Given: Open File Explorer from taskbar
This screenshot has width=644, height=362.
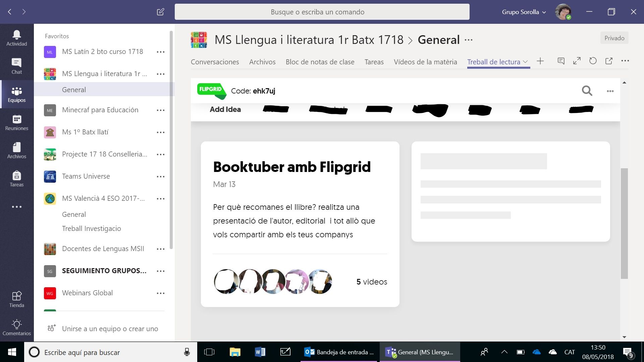Looking at the screenshot, I should tap(235, 352).
